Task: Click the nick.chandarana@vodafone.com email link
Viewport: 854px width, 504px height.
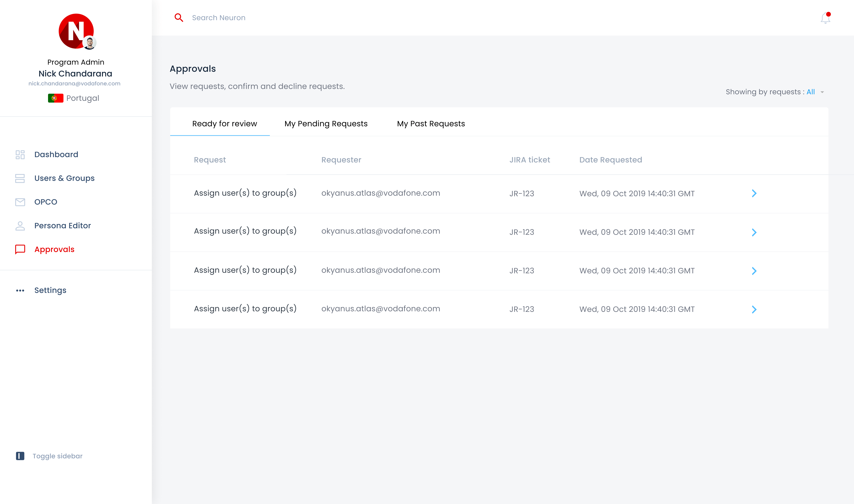Action: tap(74, 84)
